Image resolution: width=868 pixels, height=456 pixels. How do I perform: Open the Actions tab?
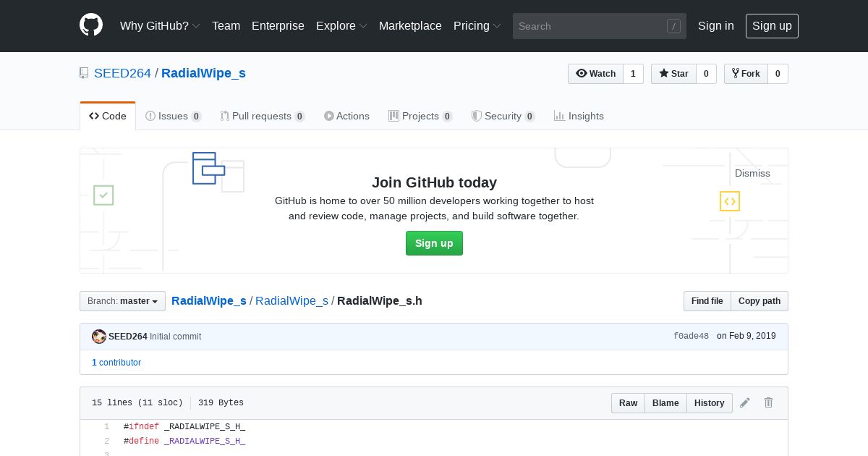pyautogui.click(x=346, y=116)
